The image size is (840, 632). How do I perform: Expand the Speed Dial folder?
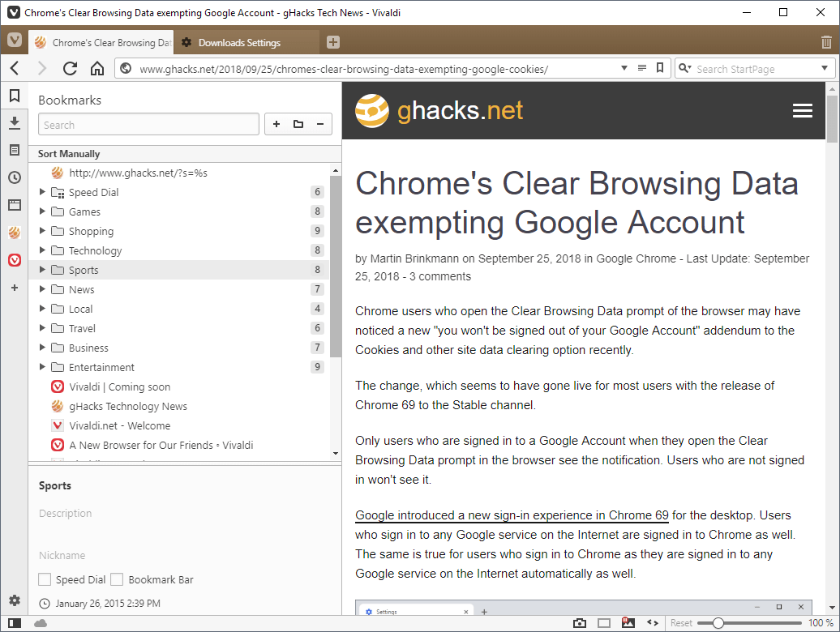click(x=42, y=191)
